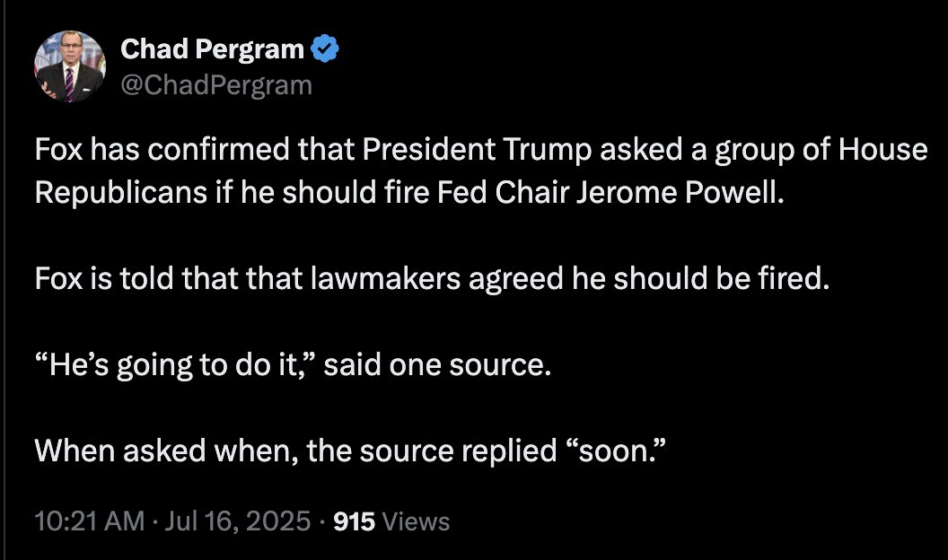The width and height of the screenshot is (948, 560).
Task: Click the 915 view count number
Action: click(355, 521)
